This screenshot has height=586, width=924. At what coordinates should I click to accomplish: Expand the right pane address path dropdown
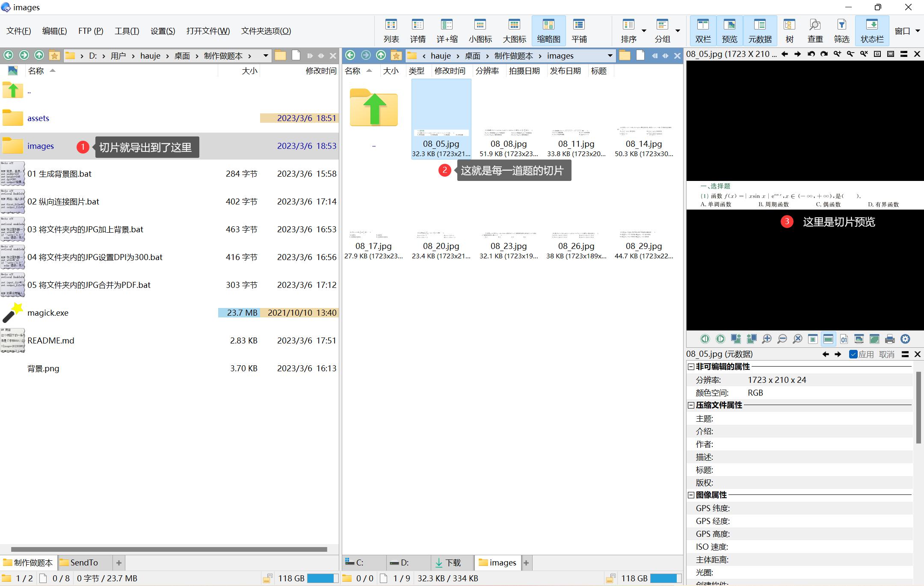pyautogui.click(x=610, y=56)
